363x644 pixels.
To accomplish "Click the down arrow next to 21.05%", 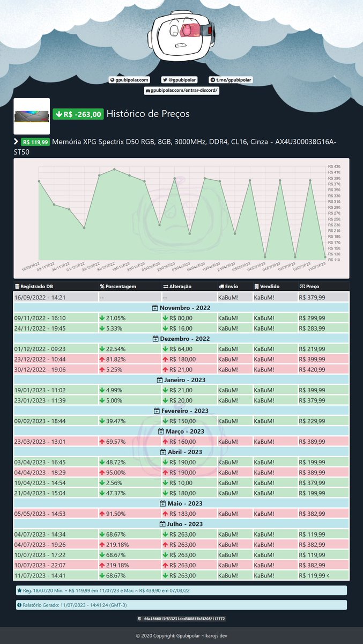I will point(102,318).
